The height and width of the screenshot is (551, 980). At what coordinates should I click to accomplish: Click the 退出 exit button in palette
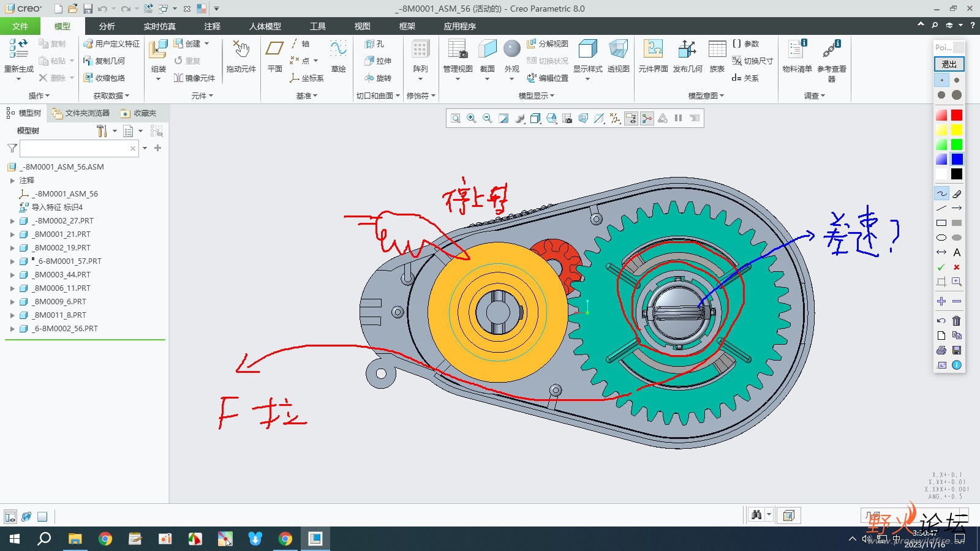tap(949, 64)
